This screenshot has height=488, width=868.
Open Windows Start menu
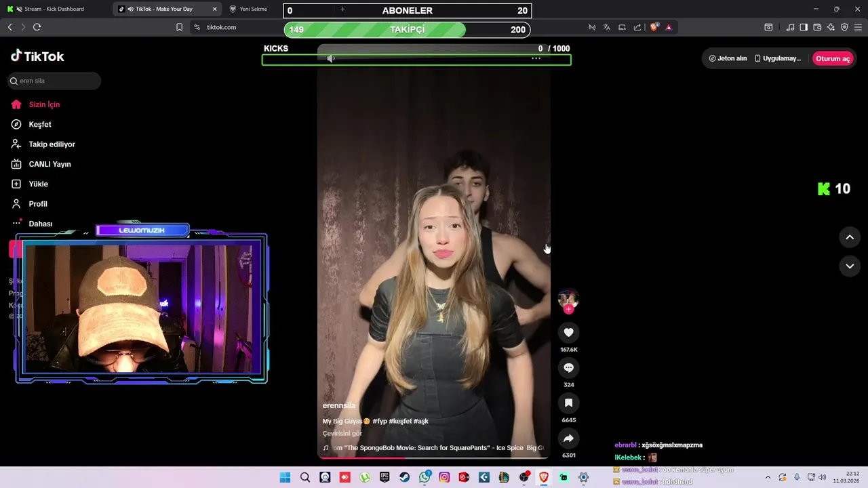coord(285,477)
